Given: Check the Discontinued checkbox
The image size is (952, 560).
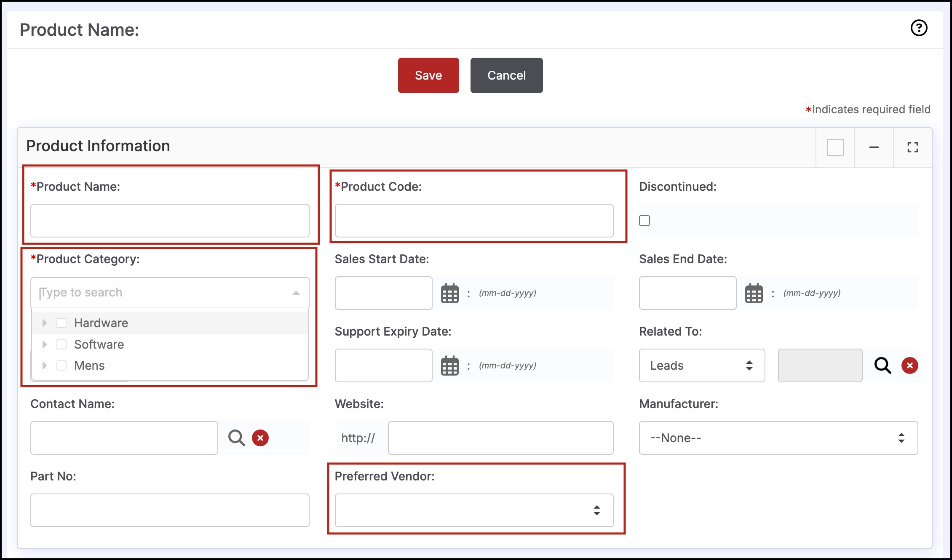Looking at the screenshot, I should [x=644, y=221].
